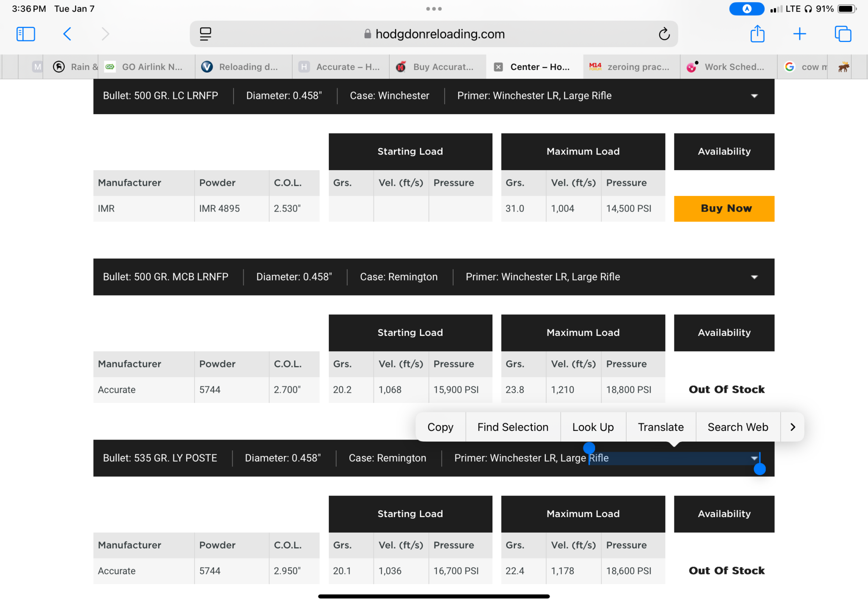Close the Center – Ho... tab

pyautogui.click(x=498, y=67)
